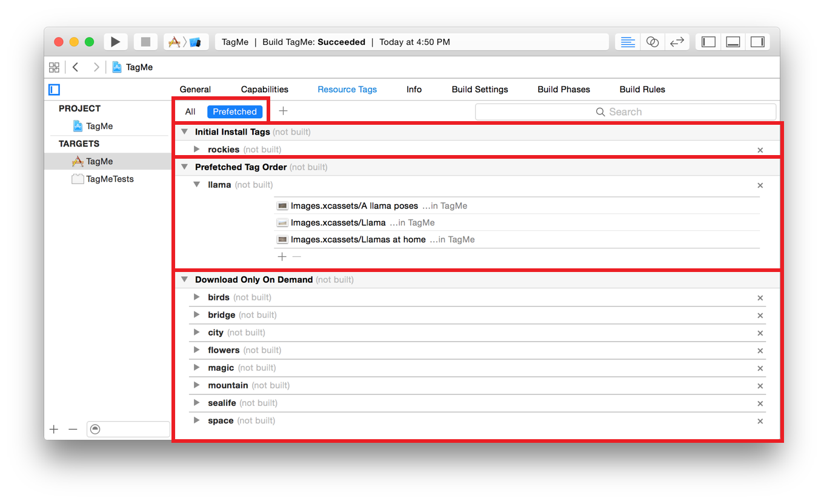This screenshot has width=824, height=504.
Task: Delete the space tag
Action: [760, 421]
